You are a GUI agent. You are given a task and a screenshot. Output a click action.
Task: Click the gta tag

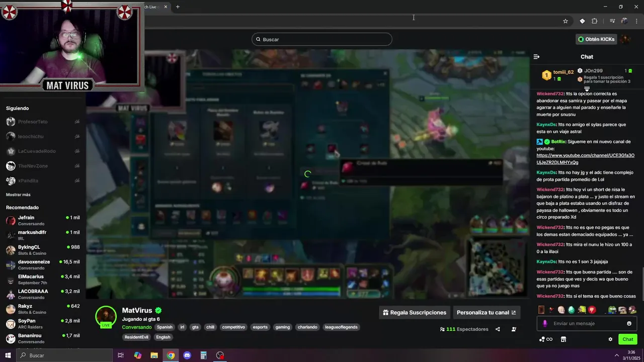(x=195, y=327)
